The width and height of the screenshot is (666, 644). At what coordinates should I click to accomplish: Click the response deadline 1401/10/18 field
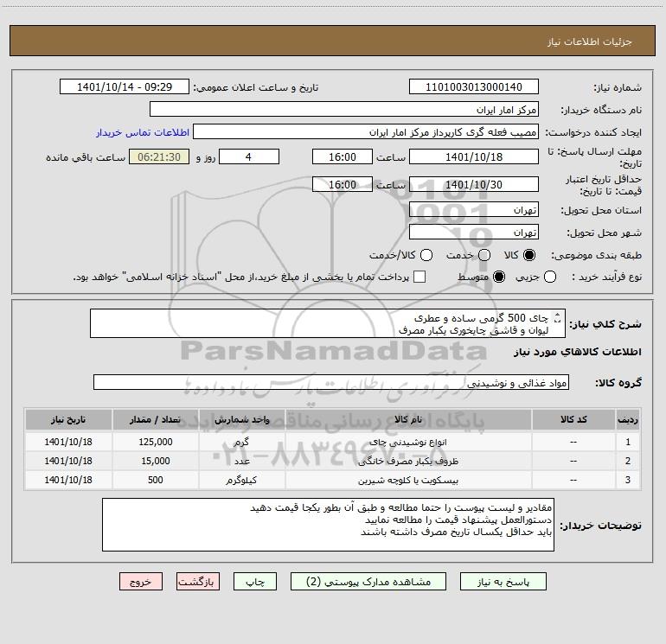[474, 156]
